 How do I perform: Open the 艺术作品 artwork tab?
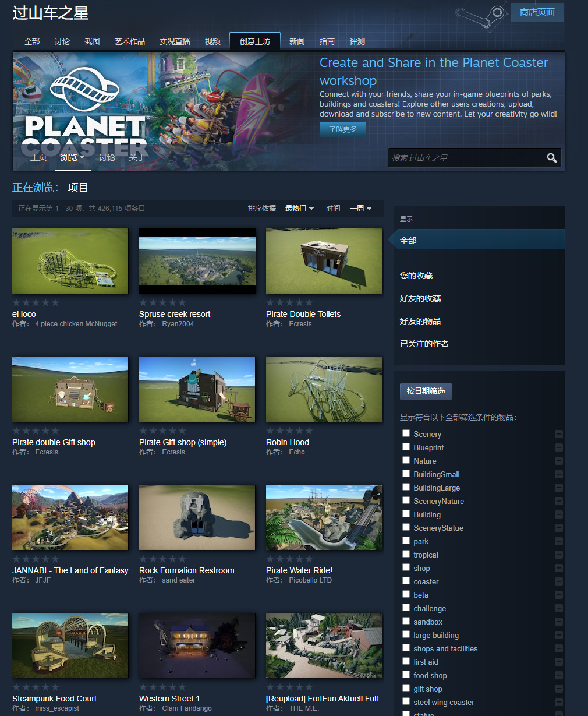[x=130, y=41]
